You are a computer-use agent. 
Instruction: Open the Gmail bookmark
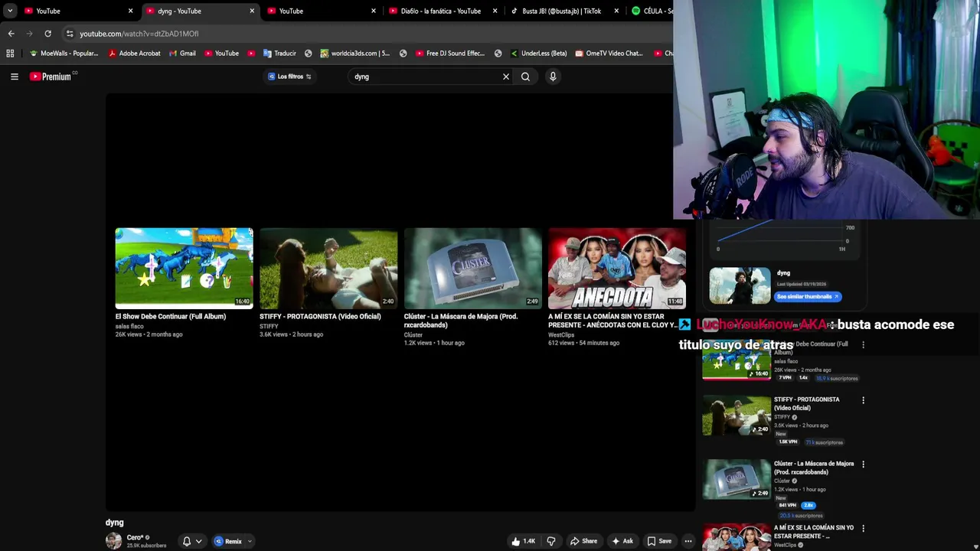coord(182,54)
